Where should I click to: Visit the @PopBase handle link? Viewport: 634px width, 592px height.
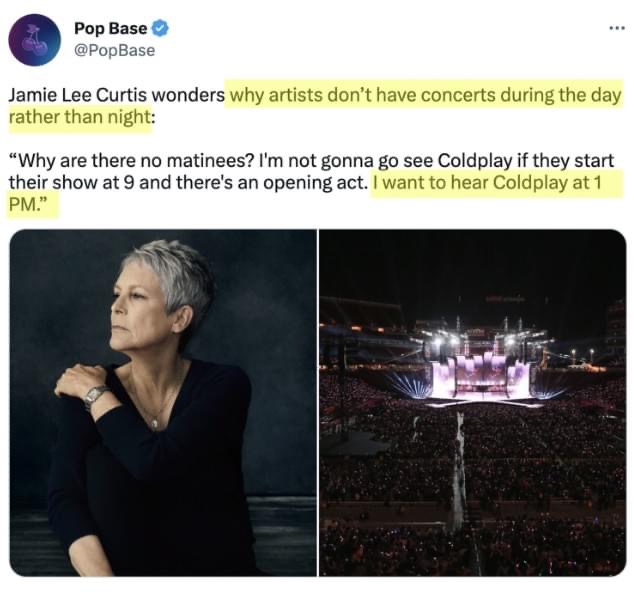(x=114, y=50)
